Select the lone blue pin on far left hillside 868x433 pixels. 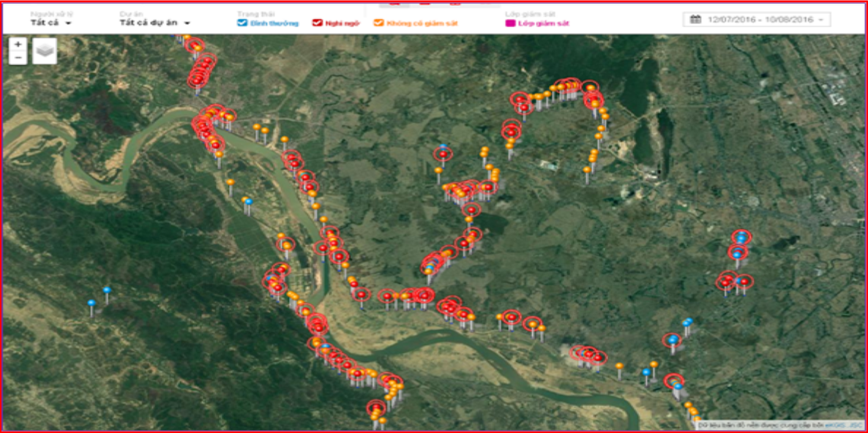pos(92,304)
